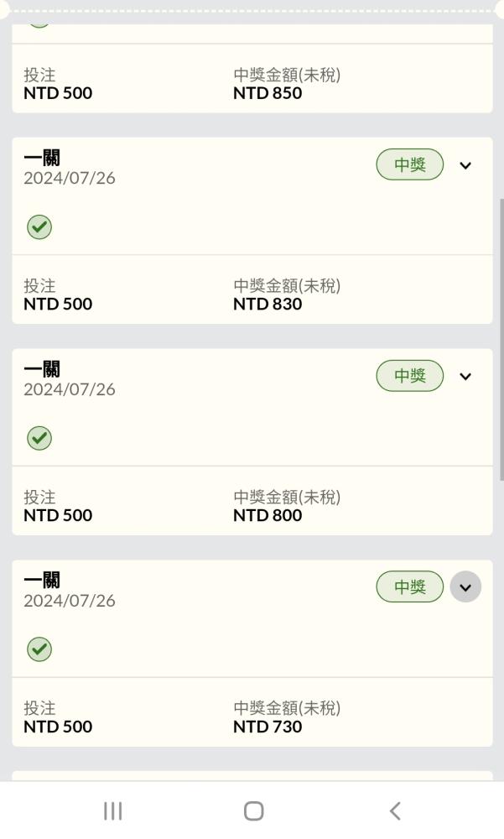Screen dimensions: 504x839
Task: Select the 一關 title of the NTD 800 card
Action: 42,370
